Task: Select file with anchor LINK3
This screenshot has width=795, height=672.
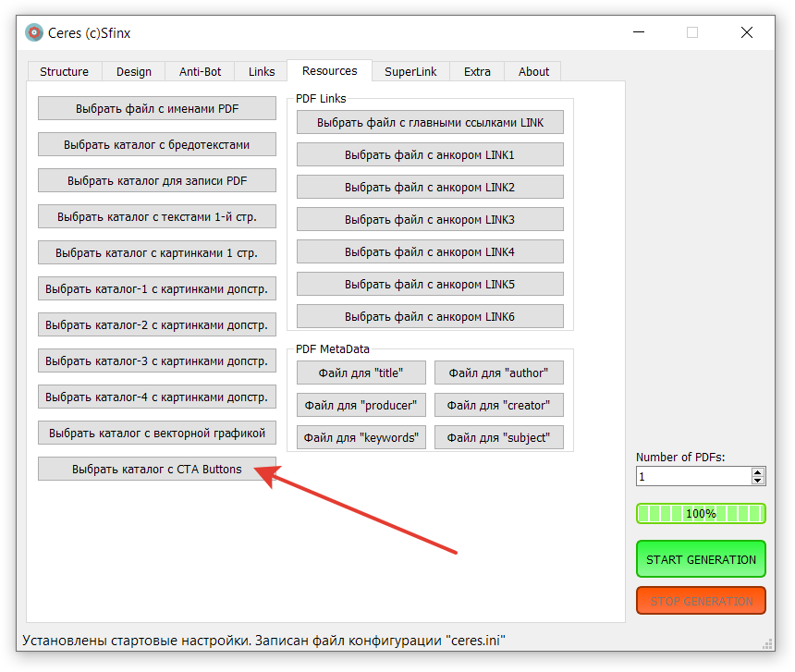Action: click(430, 219)
